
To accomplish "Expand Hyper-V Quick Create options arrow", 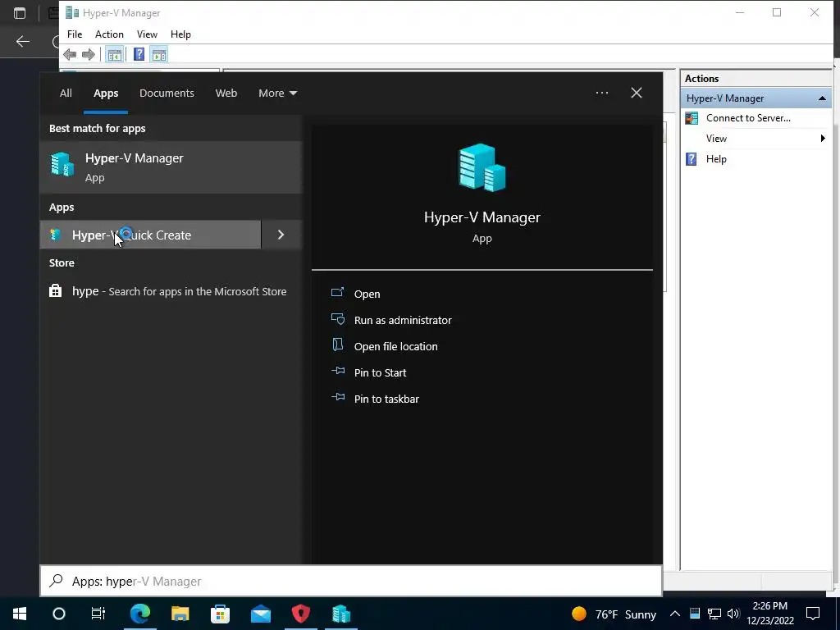I will [281, 235].
